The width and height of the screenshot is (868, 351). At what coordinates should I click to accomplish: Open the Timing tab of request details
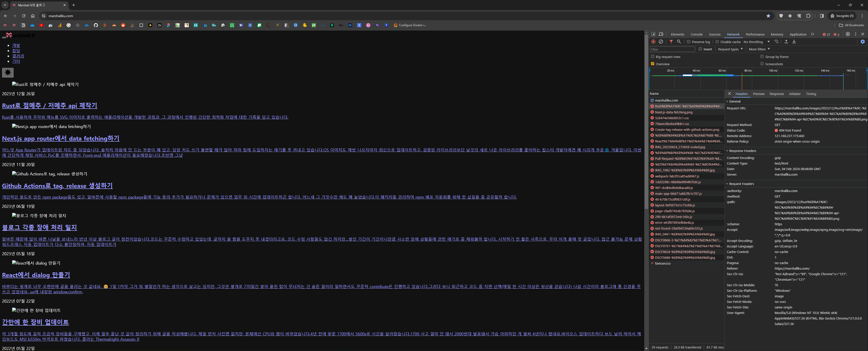[x=811, y=94]
